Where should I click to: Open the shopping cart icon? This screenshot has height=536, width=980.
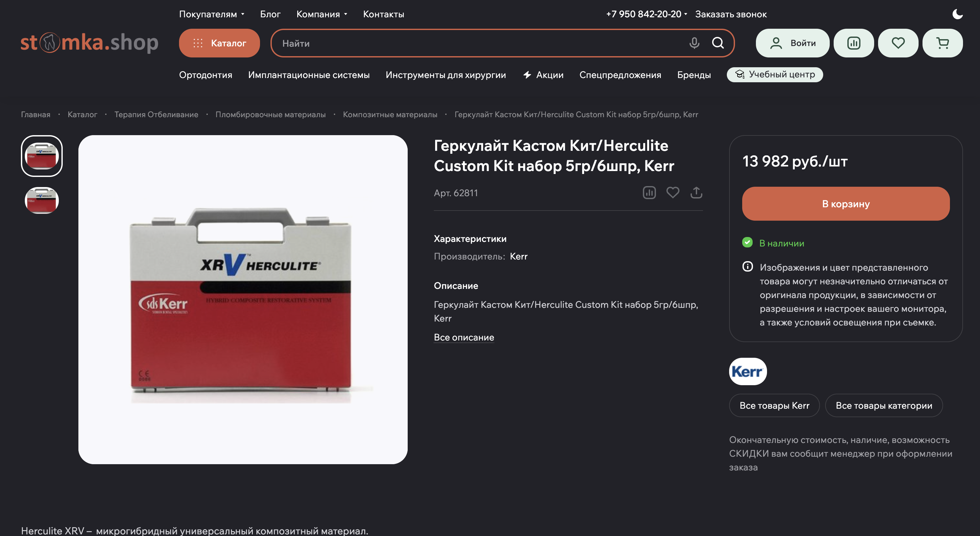(x=943, y=43)
